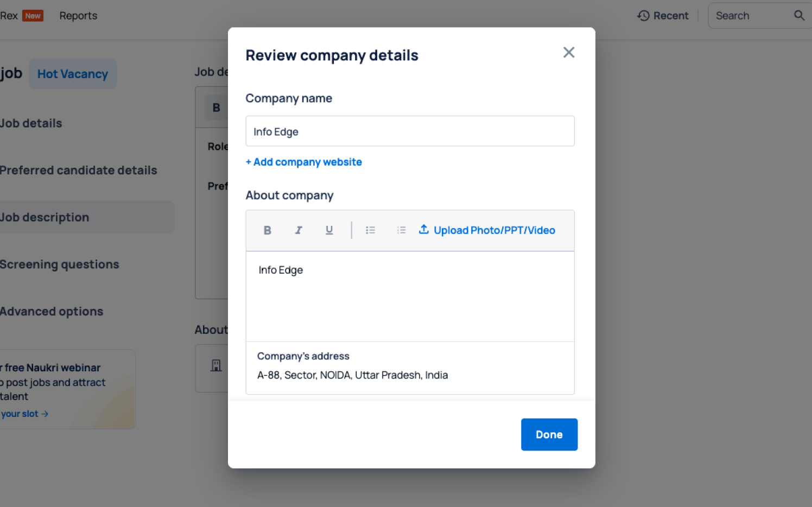This screenshot has height=507, width=812.
Task: Insert a numbered list in About company
Action: tap(401, 230)
